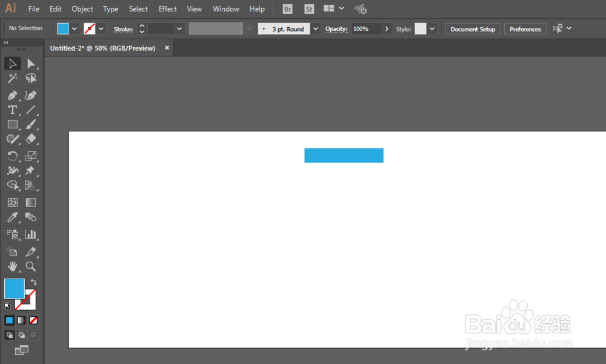Select the Width (warp) tool
Screen dimensions: 606x364
pyautogui.click(x=12, y=170)
